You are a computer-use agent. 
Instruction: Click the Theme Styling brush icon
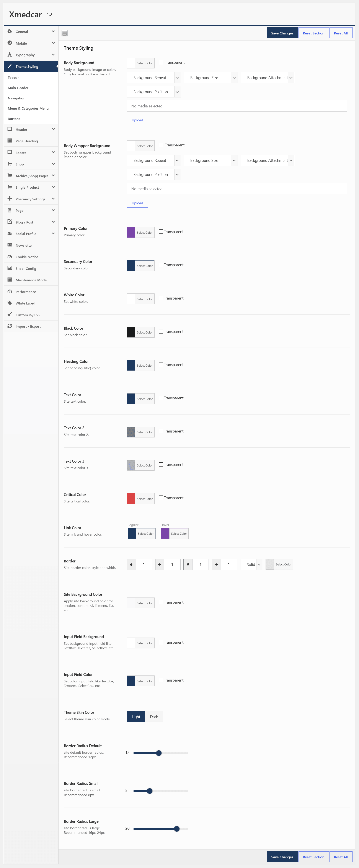[10, 66]
